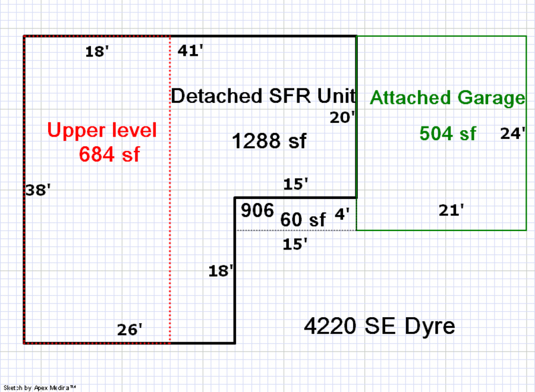Select the "60 sf" area text
Screen dimensions: 535x392
pyautogui.click(x=303, y=219)
